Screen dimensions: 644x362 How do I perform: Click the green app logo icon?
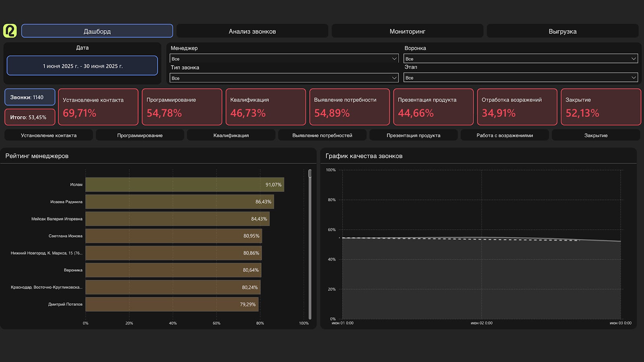pos(10,31)
